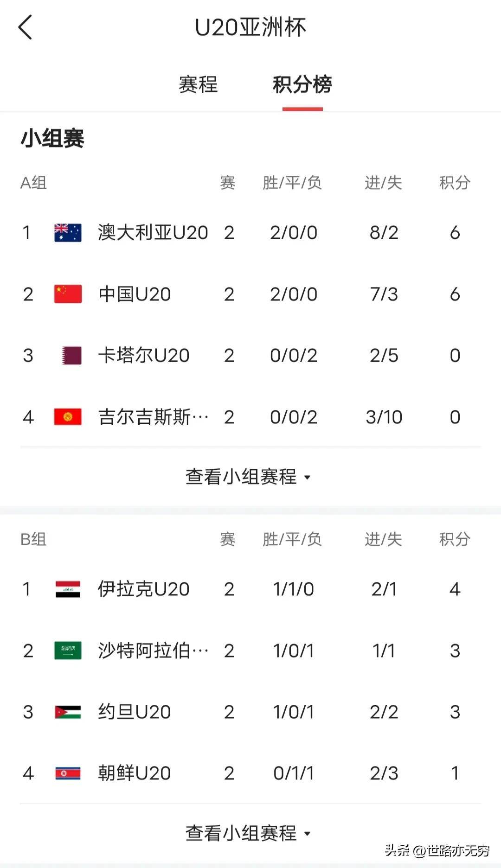Tap the U20亚洲杯 page title
This screenshot has width=501, height=868.
click(250, 27)
